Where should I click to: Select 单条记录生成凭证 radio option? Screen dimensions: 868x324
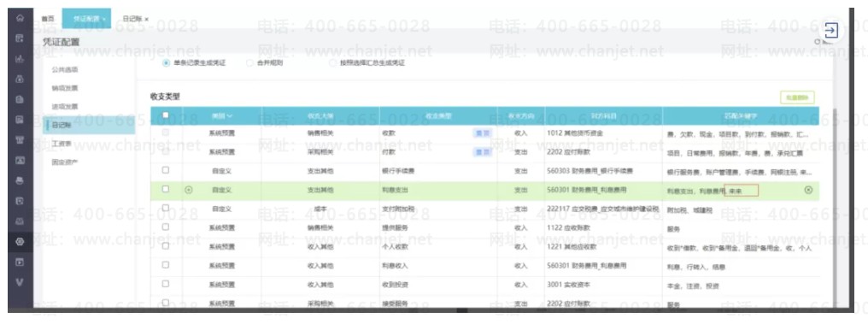pos(166,63)
